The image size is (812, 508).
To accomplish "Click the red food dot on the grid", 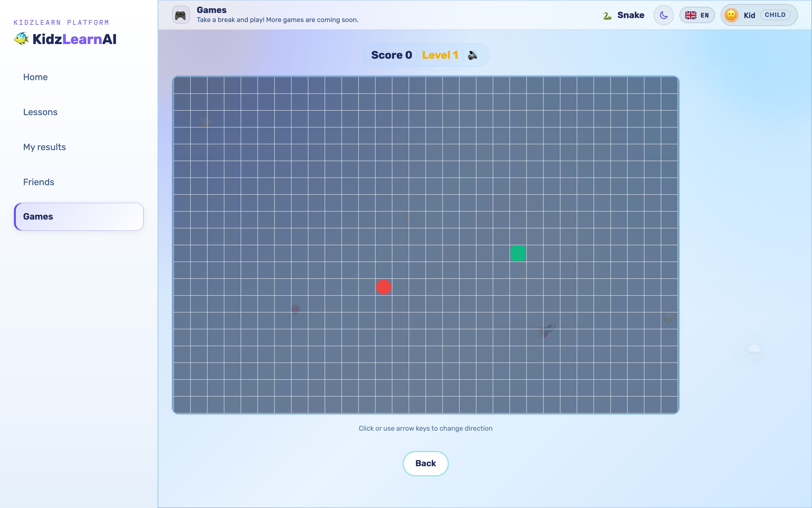I will pos(383,287).
